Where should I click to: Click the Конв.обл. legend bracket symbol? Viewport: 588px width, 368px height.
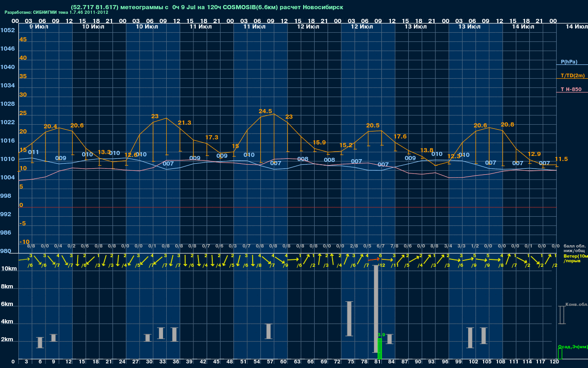(561, 315)
